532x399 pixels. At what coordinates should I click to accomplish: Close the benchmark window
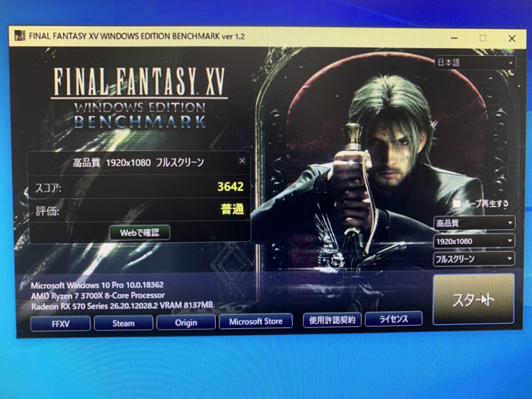pos(512,38)
